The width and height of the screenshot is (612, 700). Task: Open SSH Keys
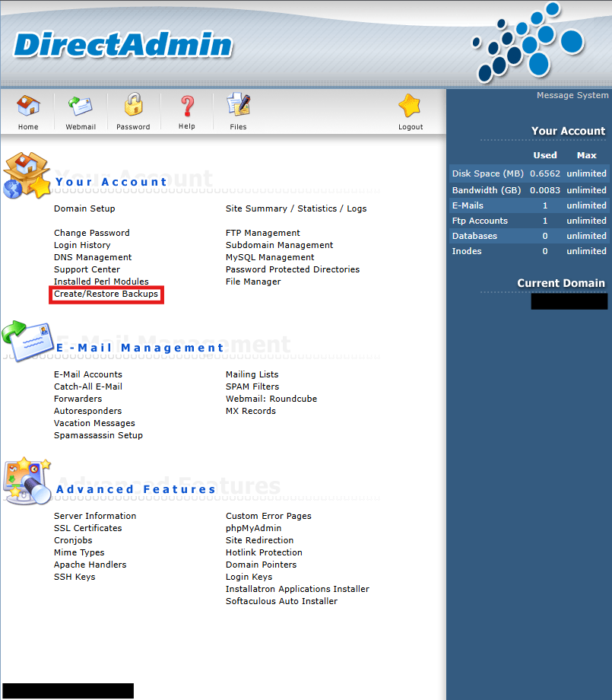pos(75,577)
